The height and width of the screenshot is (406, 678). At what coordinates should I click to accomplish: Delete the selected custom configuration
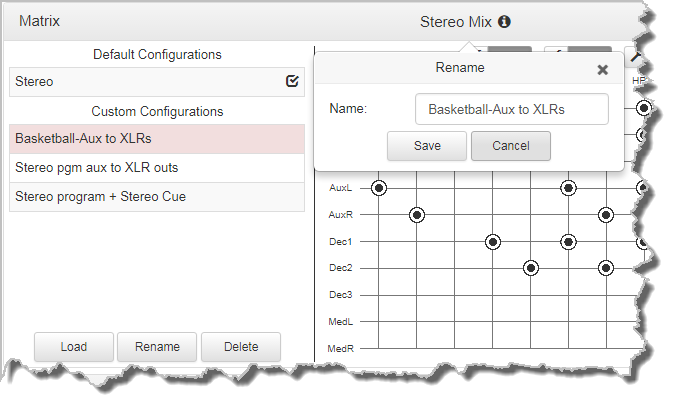click(x=241, y=347)
